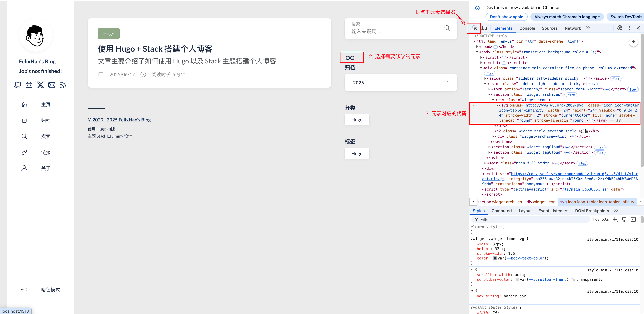Toggle the .cls element classes button
Viewport: 644px width, 314px height.
coord(606,219)
